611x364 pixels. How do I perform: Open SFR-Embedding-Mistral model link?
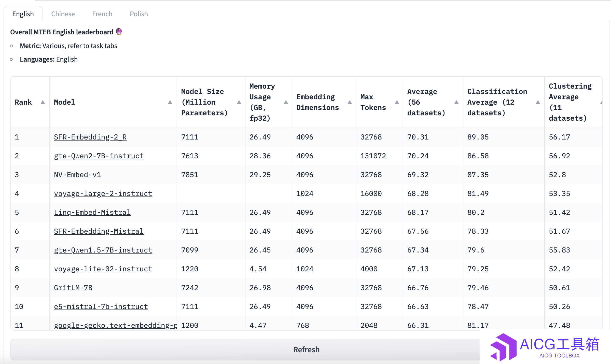(99, 231)
